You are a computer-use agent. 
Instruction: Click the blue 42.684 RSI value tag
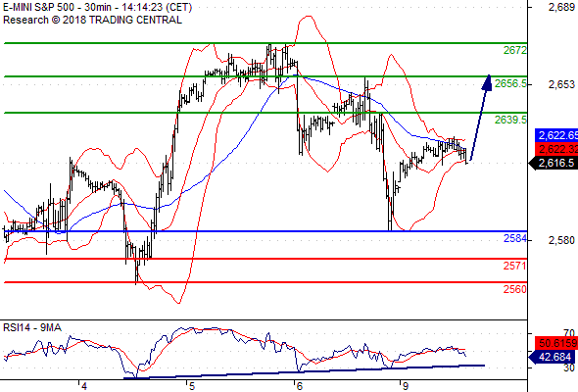pyautogui.click(x=553, y=357)
